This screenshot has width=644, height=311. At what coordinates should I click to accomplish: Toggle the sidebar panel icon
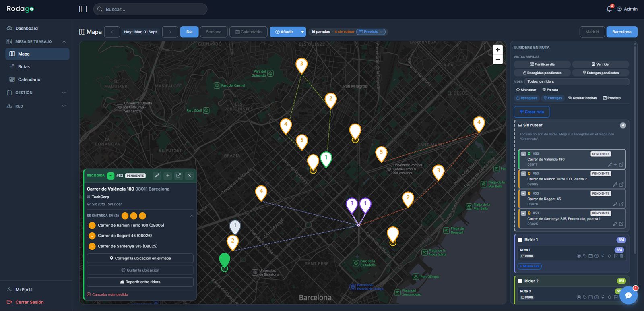pyautogui.click(x=83, y=9)
